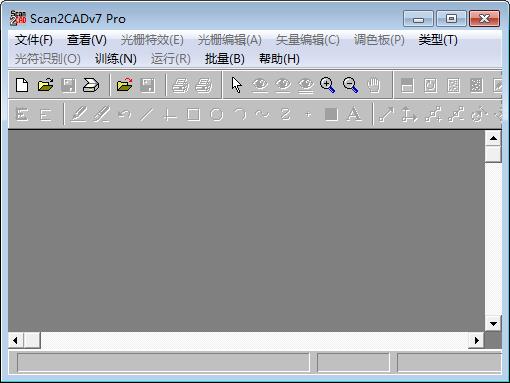Minimize the Scan2CADv7 Pro window
The width and height of the screenshot is (510, 383).
(418, 18)
